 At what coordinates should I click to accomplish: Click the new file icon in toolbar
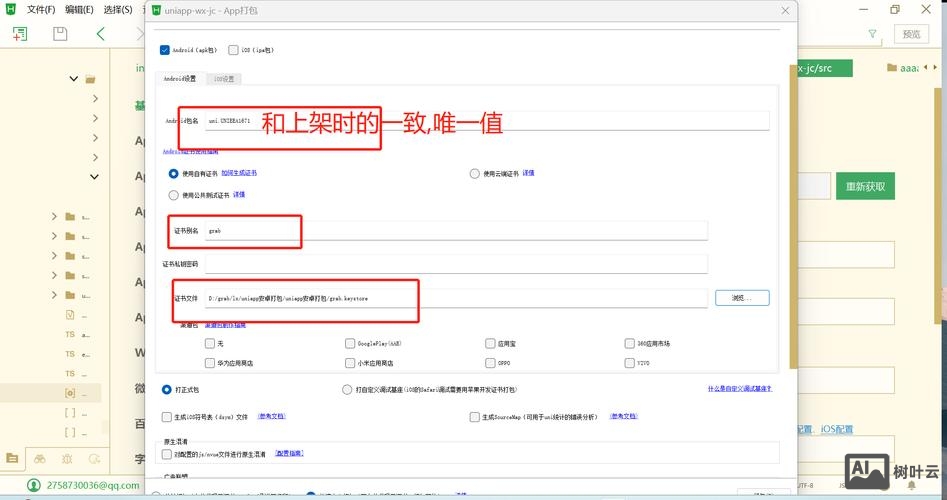19,33
